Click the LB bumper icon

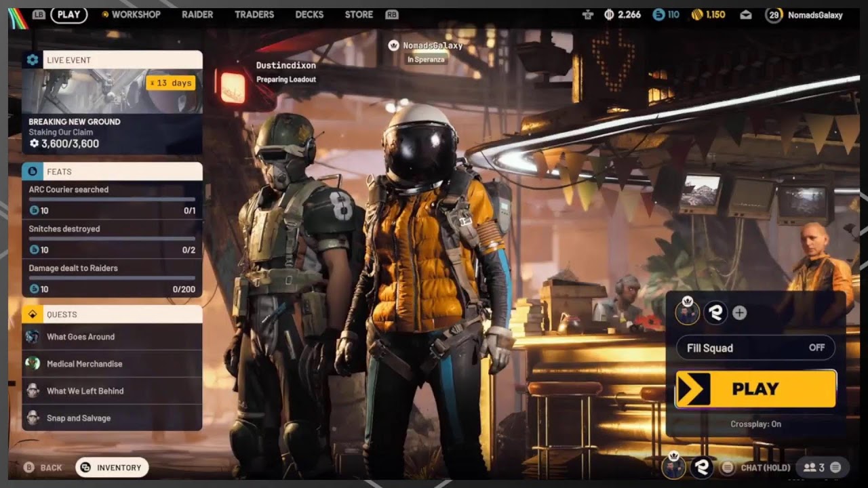[39, 14]
